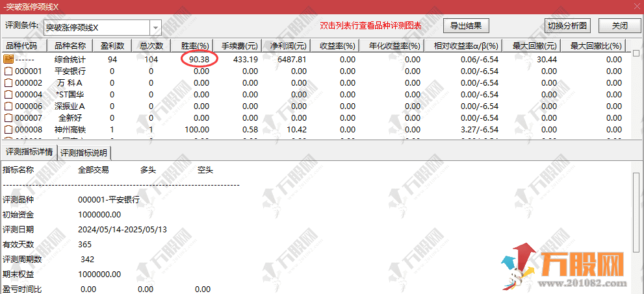The width and height of the screenshot is (644, 294).
Task: Click the 指标名称 heading
Action: point(18,170)
